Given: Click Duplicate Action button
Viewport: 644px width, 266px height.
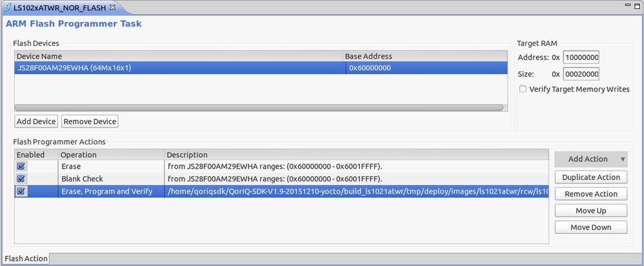Looking at the screenshot, I should pos(590,178).
